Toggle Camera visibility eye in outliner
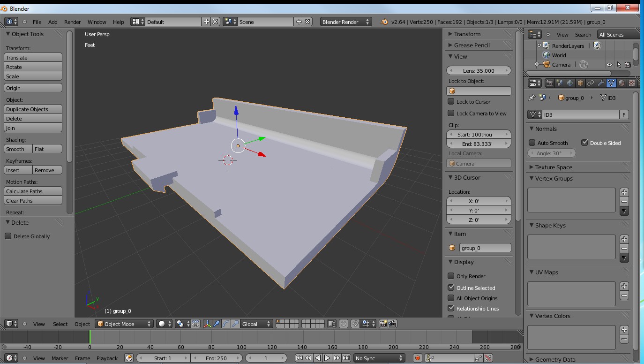The width and height of the screenshot is (644, 364). click(x=609, y=65)
